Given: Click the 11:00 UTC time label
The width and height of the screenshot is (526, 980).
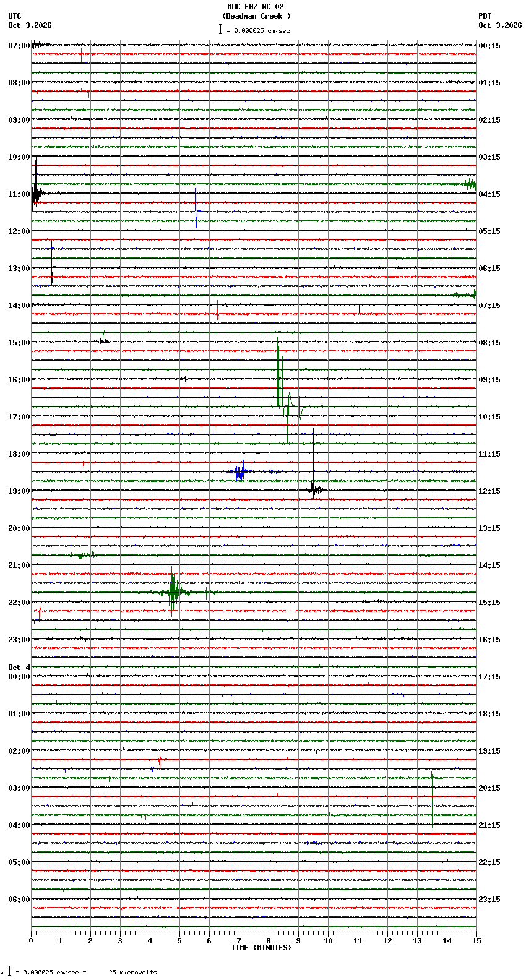Looking at the screenshot, I should click(19, 194).
